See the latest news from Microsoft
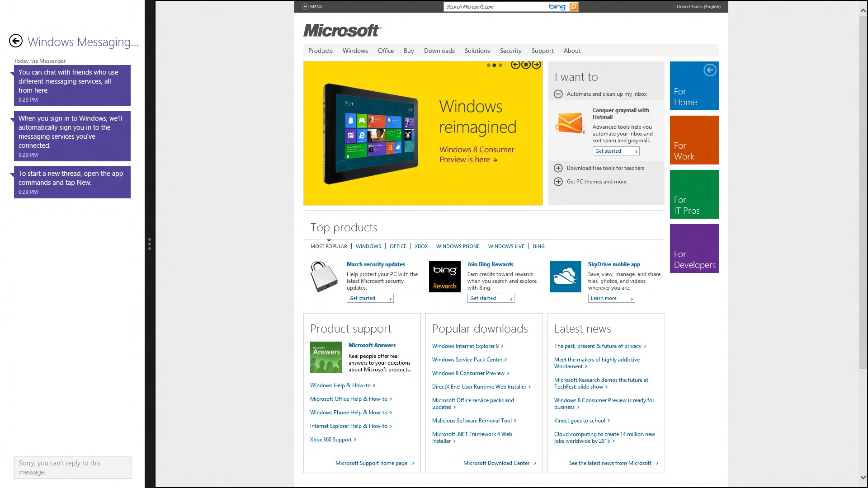The width and height of the screenshot is (868, 488). coord(613,463)
